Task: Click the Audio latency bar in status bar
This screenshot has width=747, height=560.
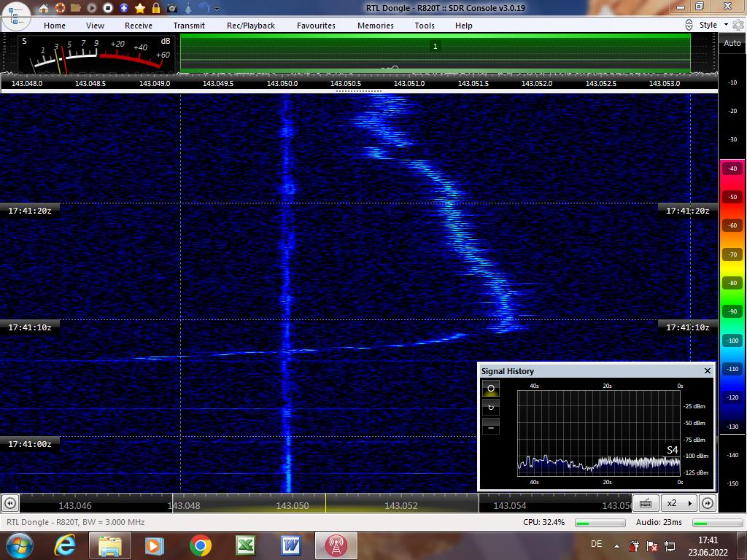Action: (718, 523)
